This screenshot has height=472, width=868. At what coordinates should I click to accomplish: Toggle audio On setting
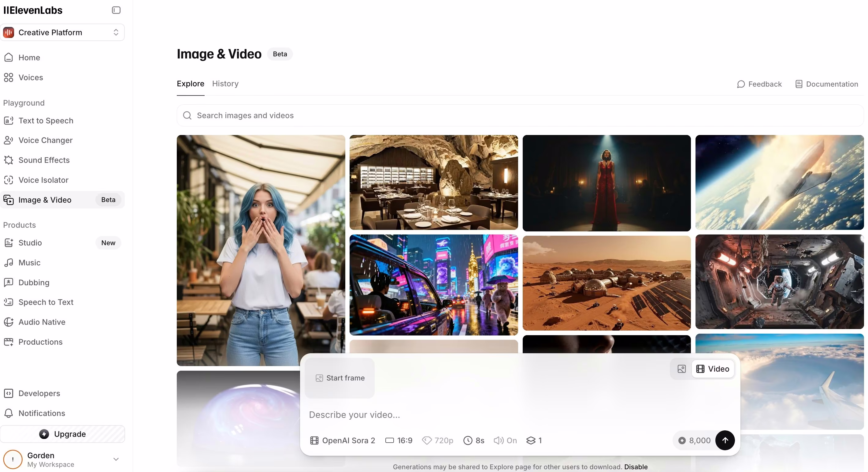click(x=505, y=440)
